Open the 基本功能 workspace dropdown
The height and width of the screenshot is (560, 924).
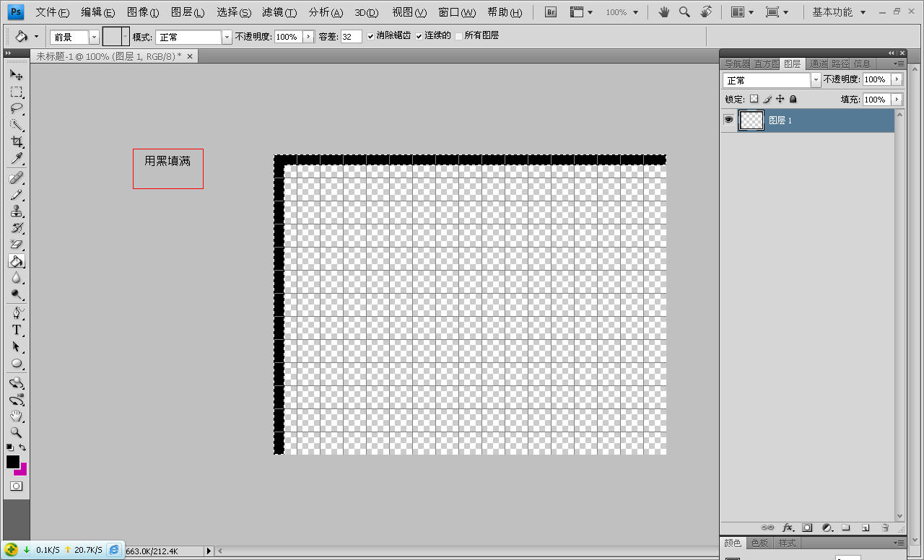[839, 12]
